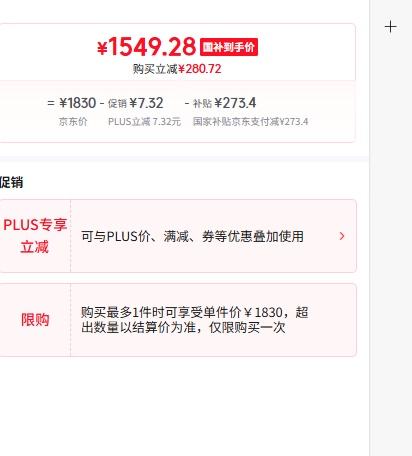
Task: Click the 补贴 small tag label
Action: click(x=202, y=104)
